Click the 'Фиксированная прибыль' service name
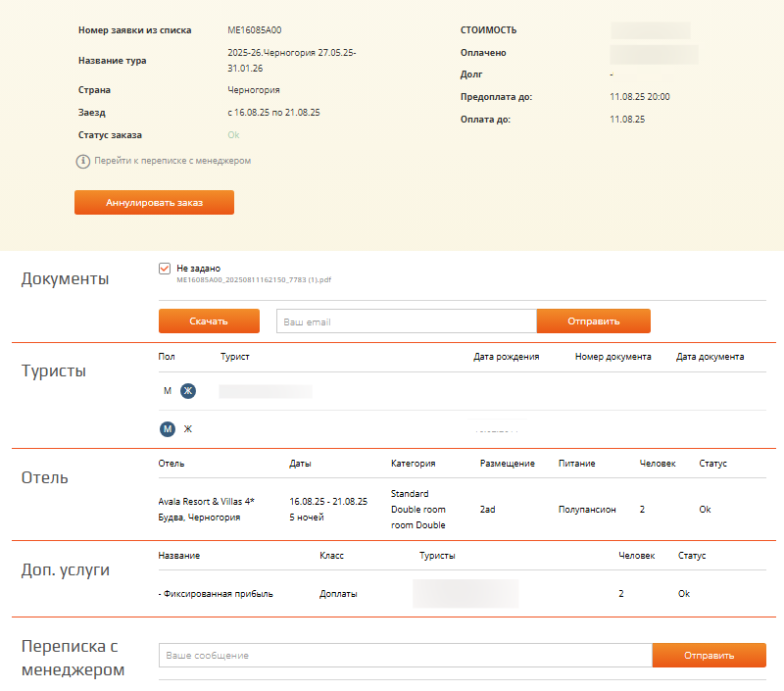The height and width of the screenshot is (691, 784). (x=217, y=593)
